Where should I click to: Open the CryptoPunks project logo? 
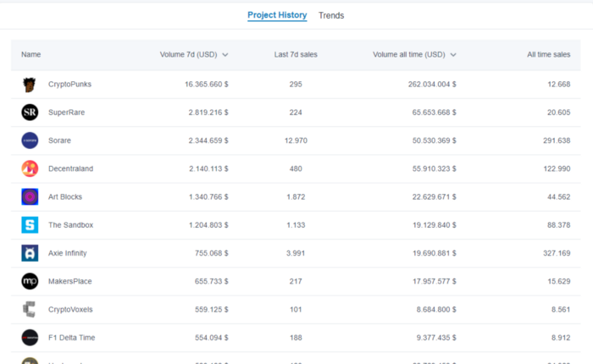(30, 85)
